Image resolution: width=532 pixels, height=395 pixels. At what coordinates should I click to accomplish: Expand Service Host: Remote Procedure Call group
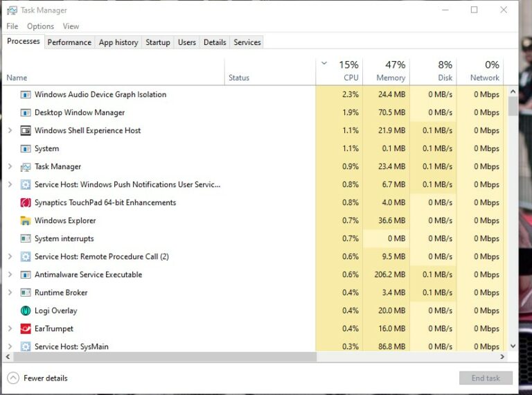tap(10, 256)
